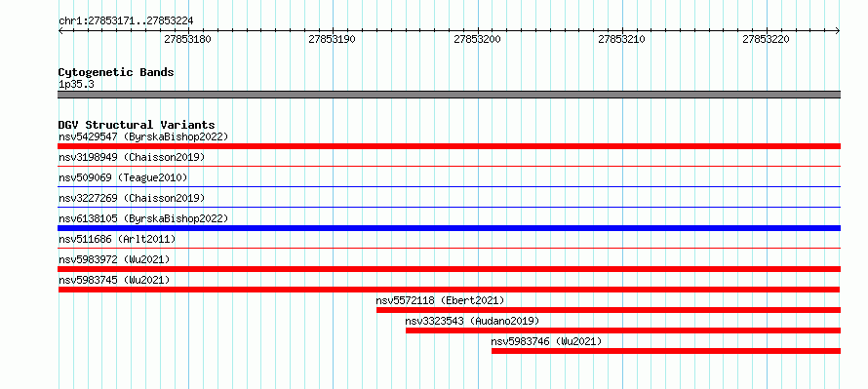Click the nsv511686 (Arlt2011) label
Viewport: 868px width, 389px height.
117,239
